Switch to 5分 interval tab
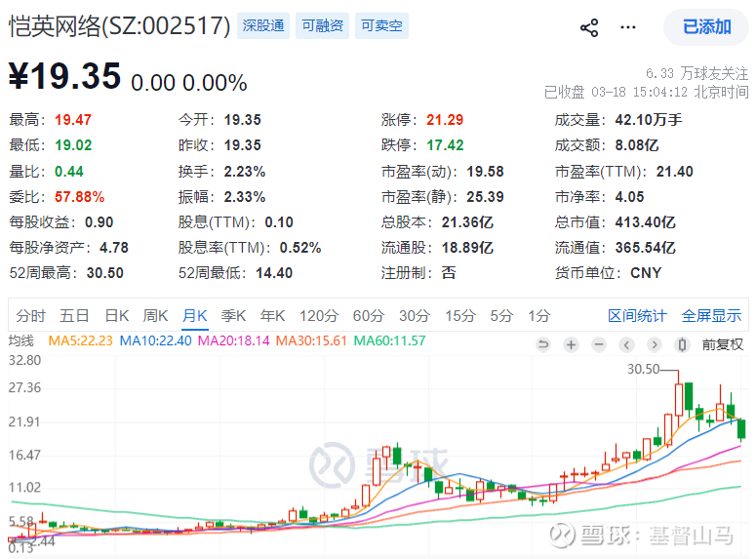The width and height of the screenshot is (756, 559). (x=501, y=316)
